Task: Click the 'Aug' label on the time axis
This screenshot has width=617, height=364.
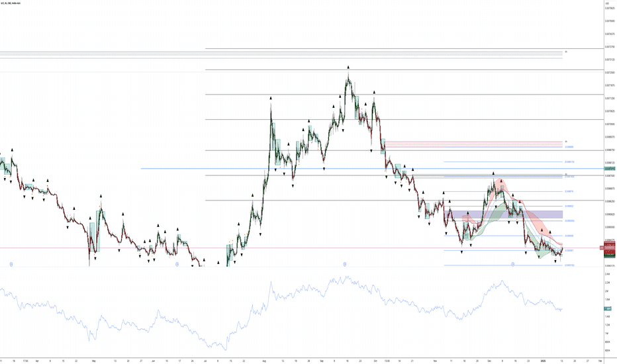Action: pos(263,360)
